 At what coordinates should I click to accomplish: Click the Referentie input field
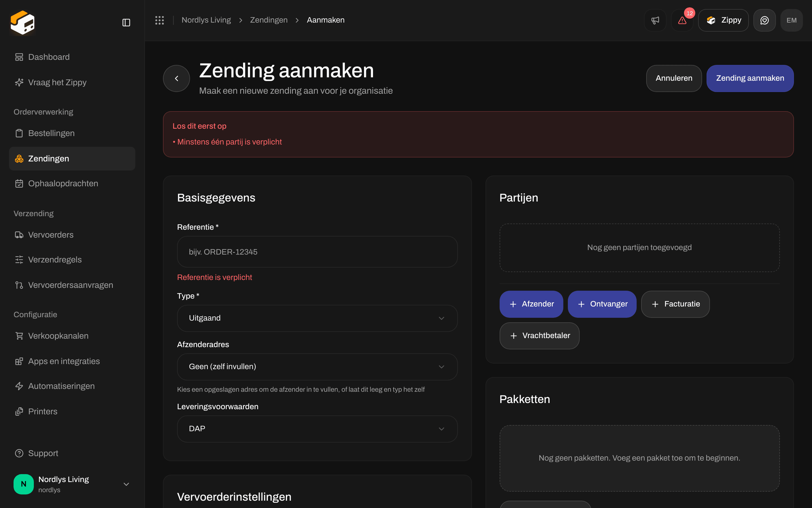click(x=317, y=252)
